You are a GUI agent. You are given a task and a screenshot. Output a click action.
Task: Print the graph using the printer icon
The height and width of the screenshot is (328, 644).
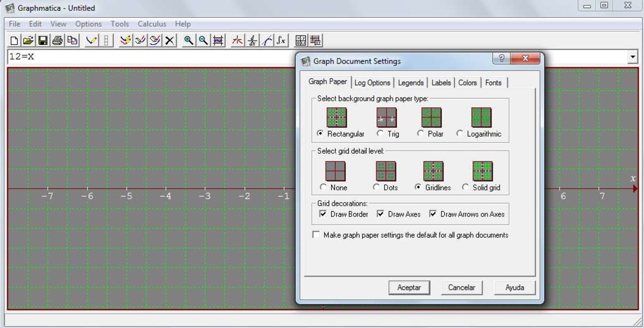[x=57, y=40]
